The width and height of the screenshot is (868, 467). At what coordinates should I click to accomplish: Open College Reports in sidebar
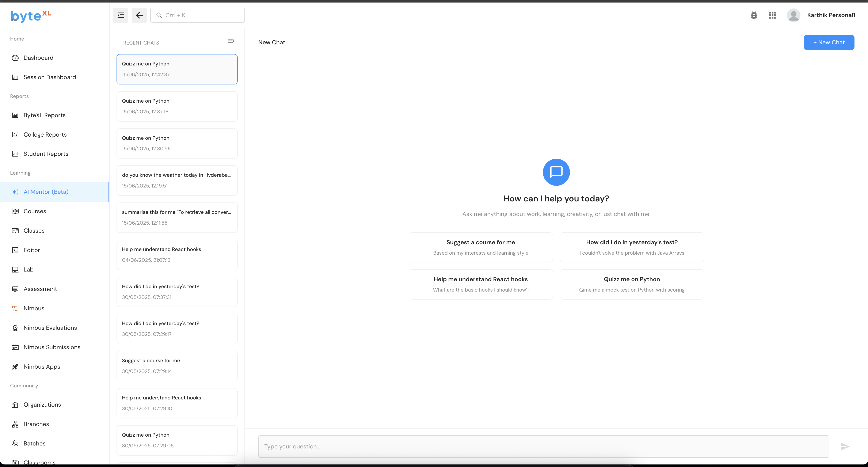point(45,134)
